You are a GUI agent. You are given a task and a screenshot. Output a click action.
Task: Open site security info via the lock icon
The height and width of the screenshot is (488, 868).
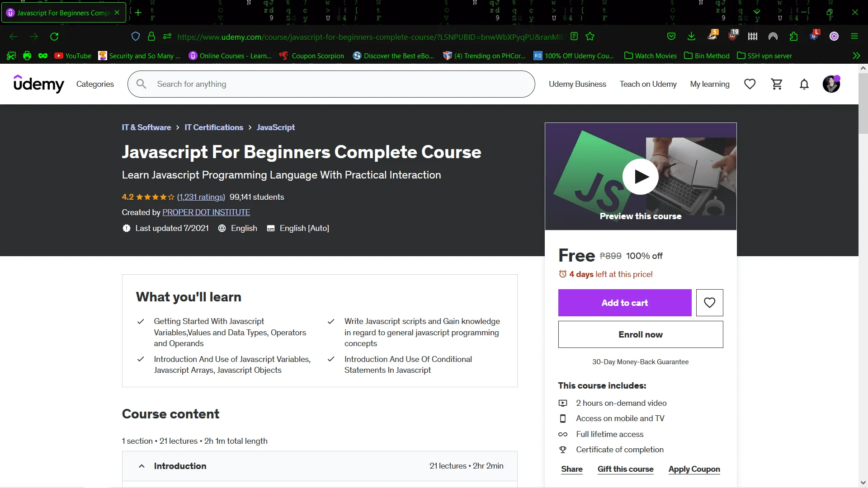[151, 37]
